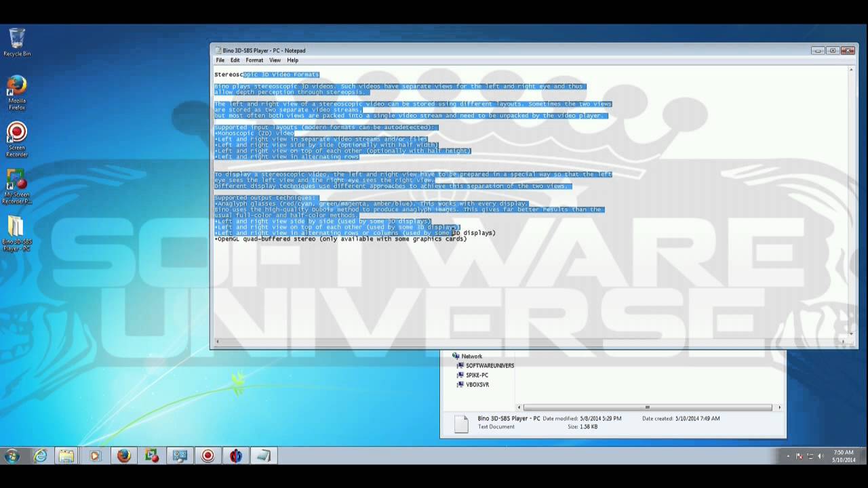Open the Format menu in Notepad
Image resolution: width=868 pixels, height=488 pixels.
[x=254, y=60]
